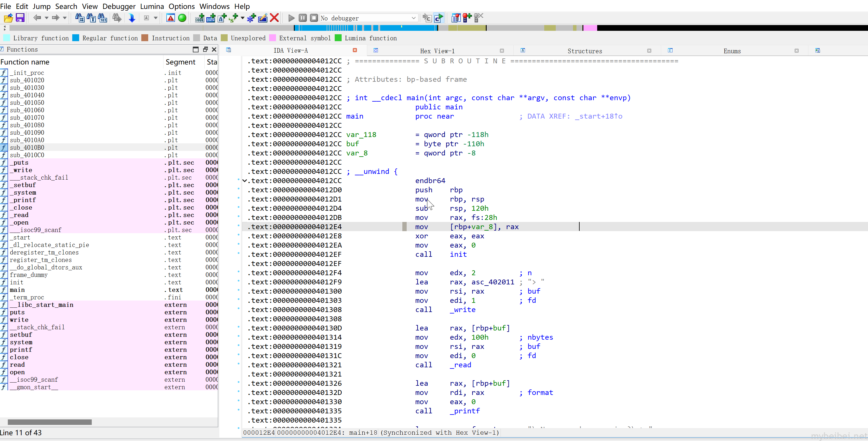Screen dimensions: 868x441
Task: Click the red X delete icon in toolbar
Action: point(274,18)
